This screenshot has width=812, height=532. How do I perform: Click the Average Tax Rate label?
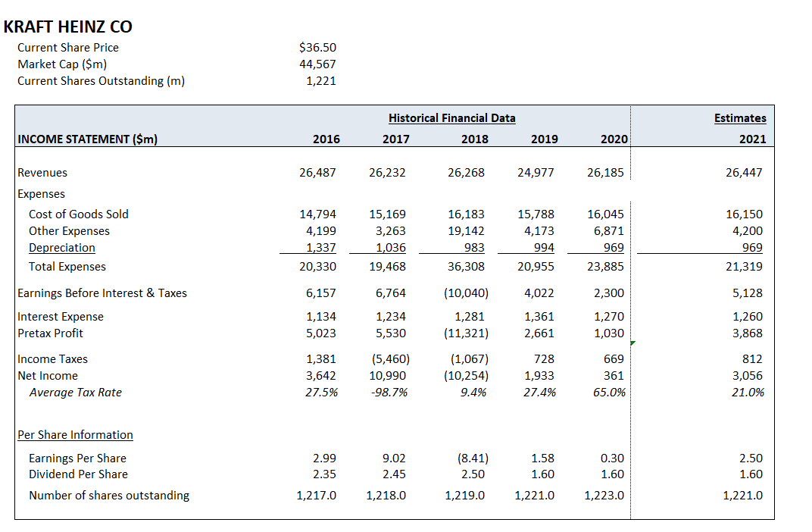pos(76,393)
